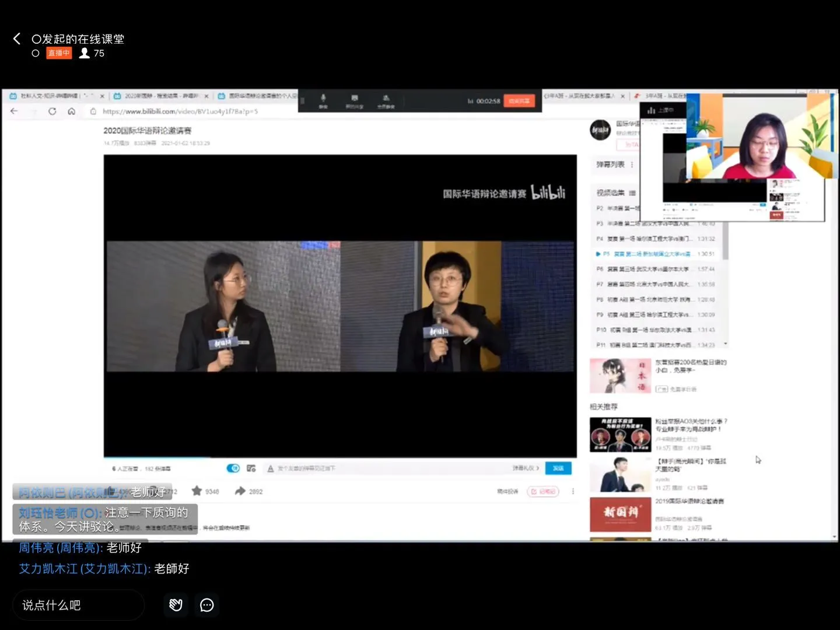Click the star favorite icon with 9348
The width and height of the screenshot is (840, 630).
click(x=197, y=491)
